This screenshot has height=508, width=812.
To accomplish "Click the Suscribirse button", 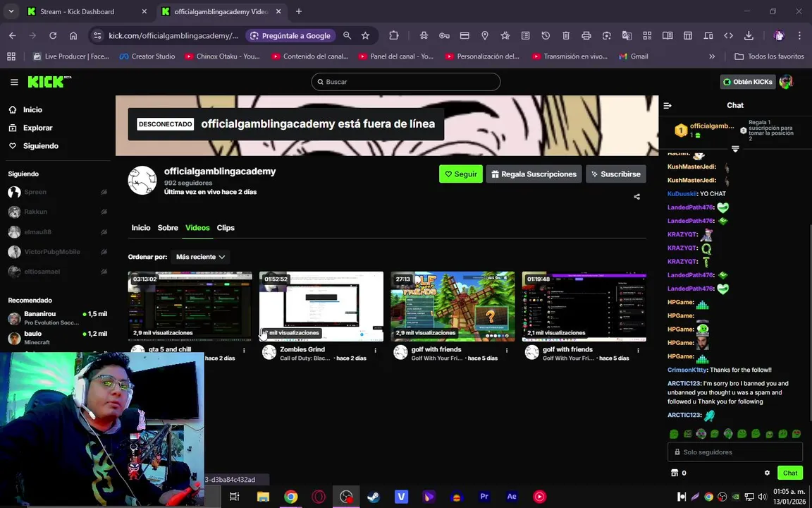I will [x=616, y=174].
